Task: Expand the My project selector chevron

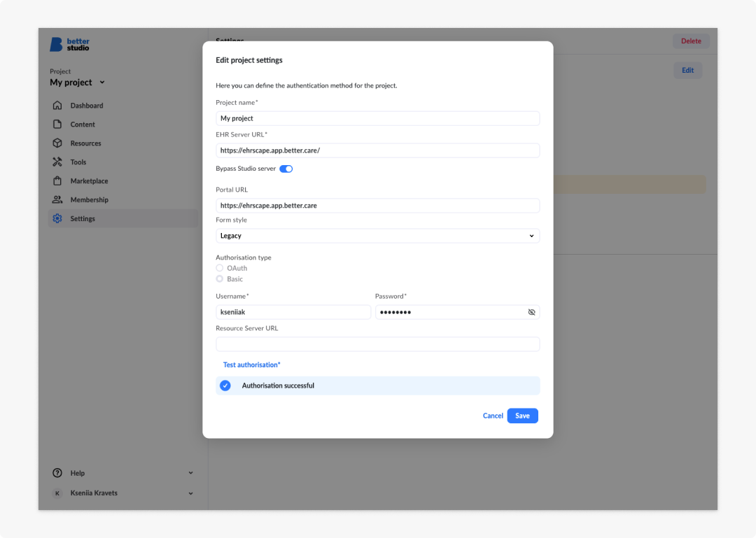Action: coord(102,83)
